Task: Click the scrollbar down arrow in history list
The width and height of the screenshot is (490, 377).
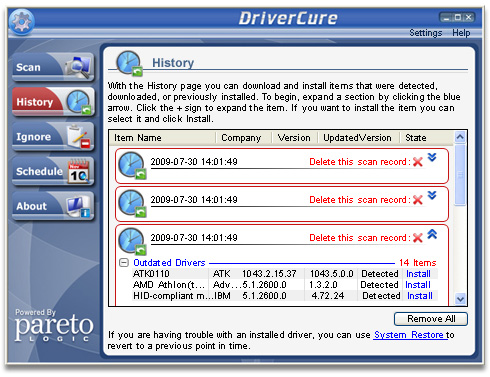Action: click(460, 299)
